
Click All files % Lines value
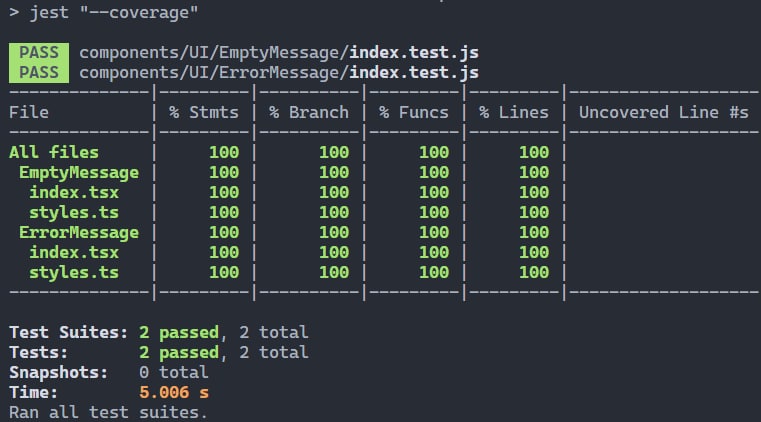click(534, 152)
